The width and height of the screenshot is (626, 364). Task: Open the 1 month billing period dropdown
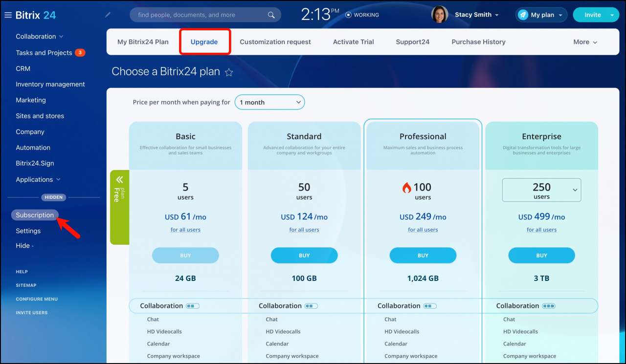269,102
